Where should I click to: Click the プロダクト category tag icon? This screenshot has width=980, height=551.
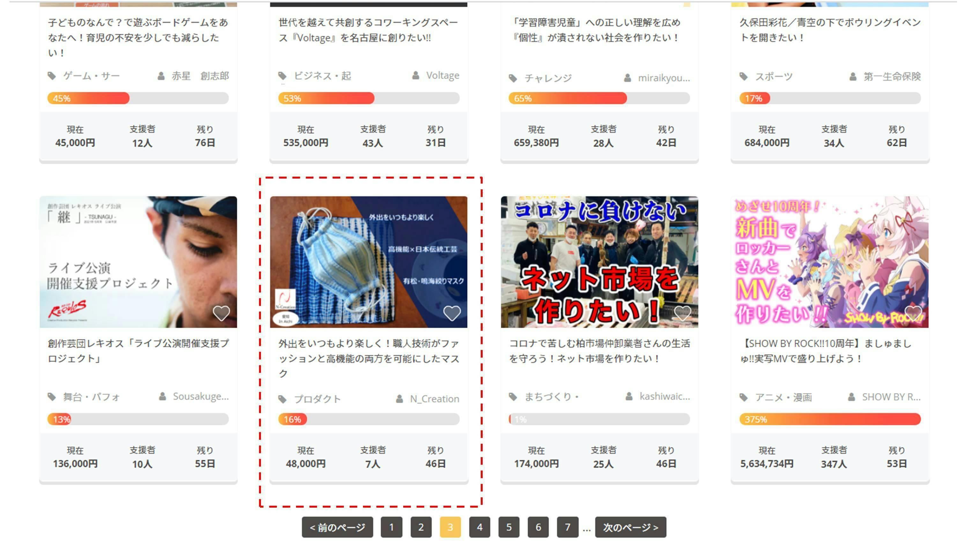pos(282,399)
